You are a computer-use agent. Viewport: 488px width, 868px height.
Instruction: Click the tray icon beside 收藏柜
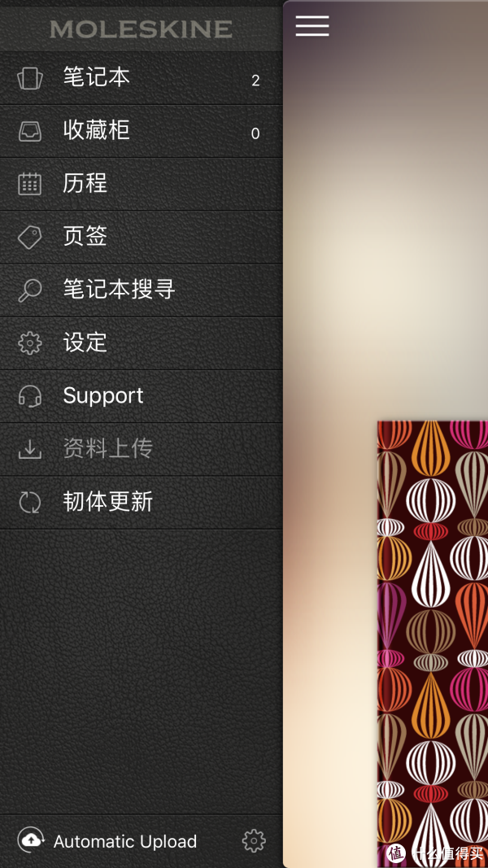tap(30, 131)
